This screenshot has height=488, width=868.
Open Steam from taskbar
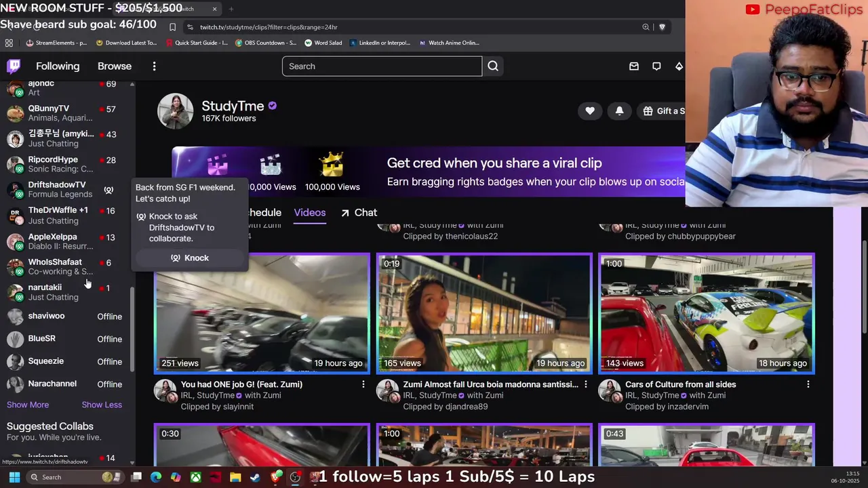(255, 477)
